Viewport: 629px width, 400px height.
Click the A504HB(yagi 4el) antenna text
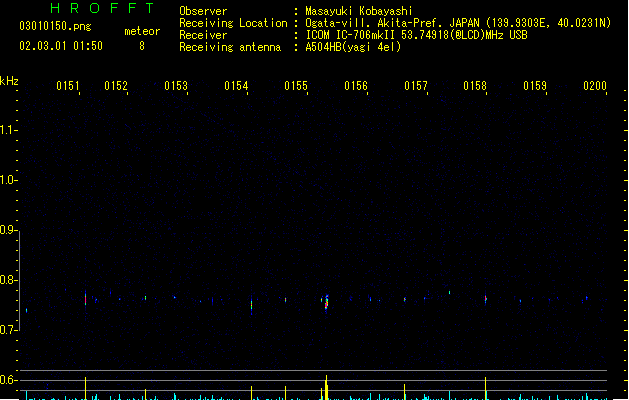click(x=353, y=47)
